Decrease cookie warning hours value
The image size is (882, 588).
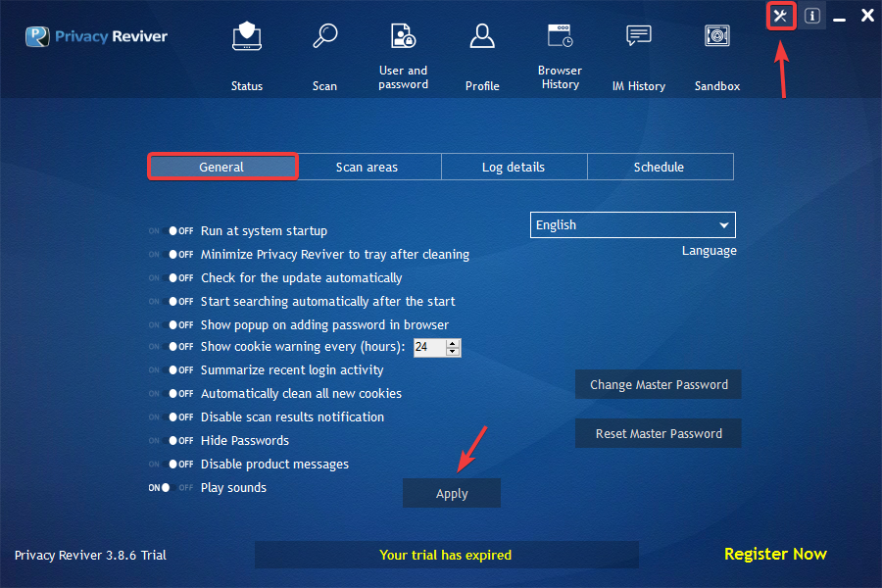pyautogui.click(x=452, y=352)
